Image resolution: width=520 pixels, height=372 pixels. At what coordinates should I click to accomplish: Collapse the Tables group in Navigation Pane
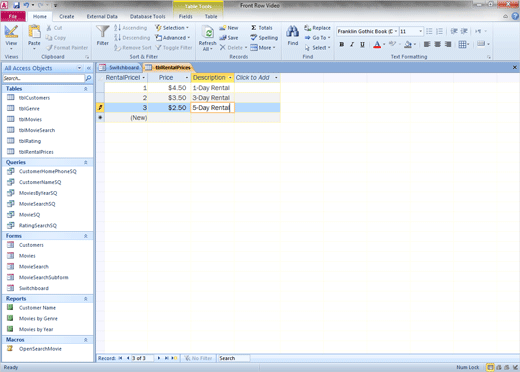click(86, 89)
